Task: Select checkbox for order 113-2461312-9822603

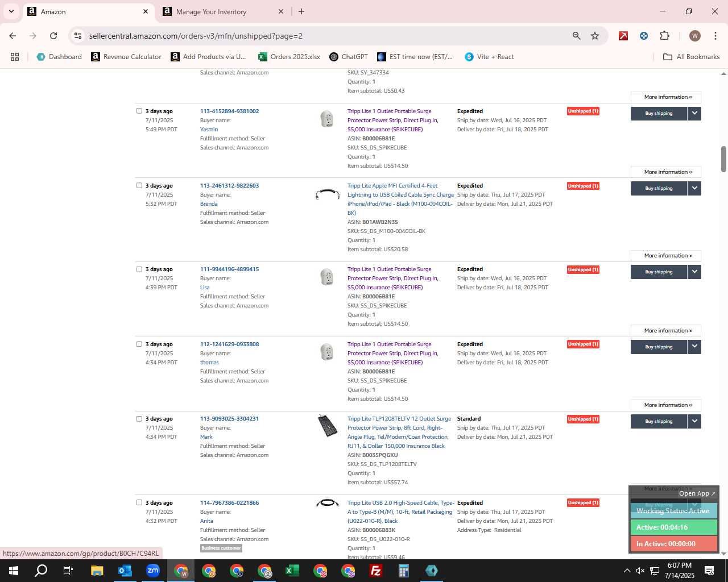Action: coord(139,185)
